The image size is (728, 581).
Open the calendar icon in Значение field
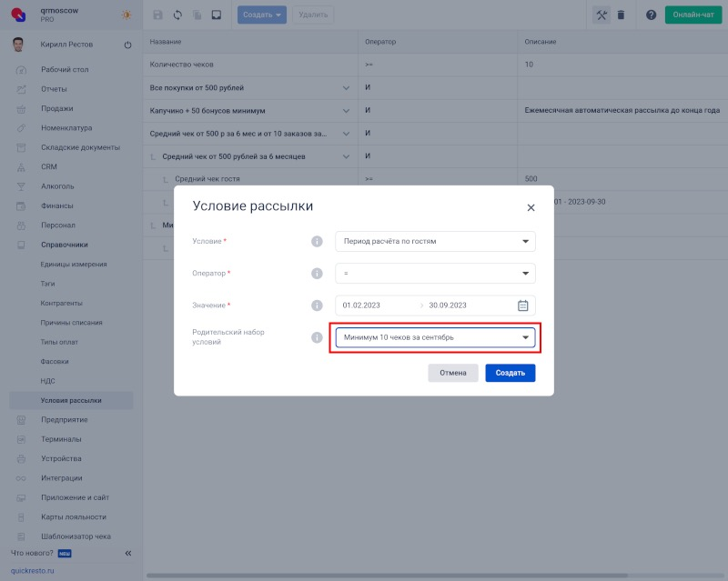(x=522, y=306)
